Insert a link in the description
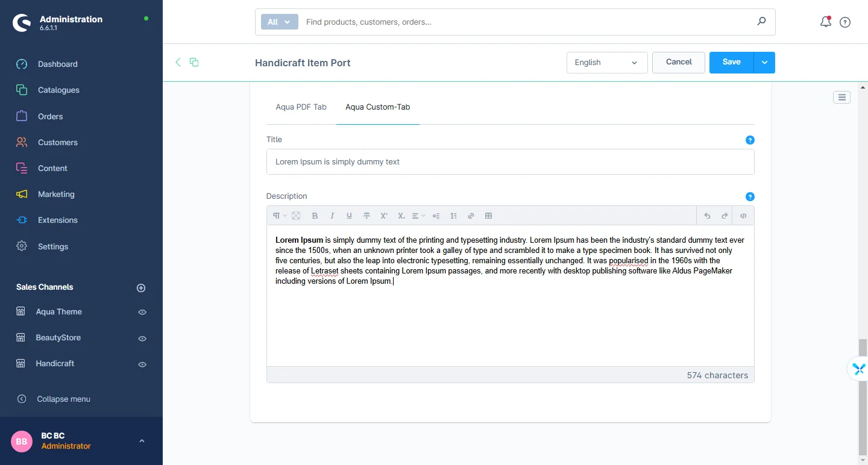Image resolution: width=868 pixels, height=465 pixels. coord(471,216)
